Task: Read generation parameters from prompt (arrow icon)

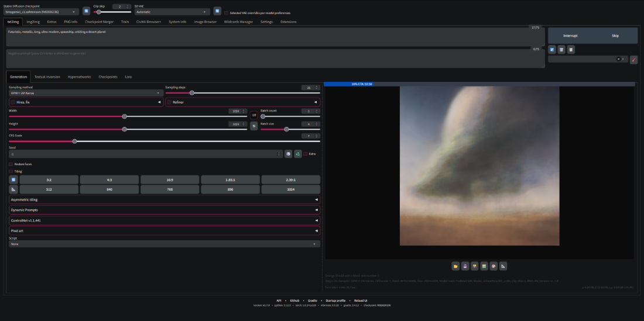Action: tap(553, 50)
